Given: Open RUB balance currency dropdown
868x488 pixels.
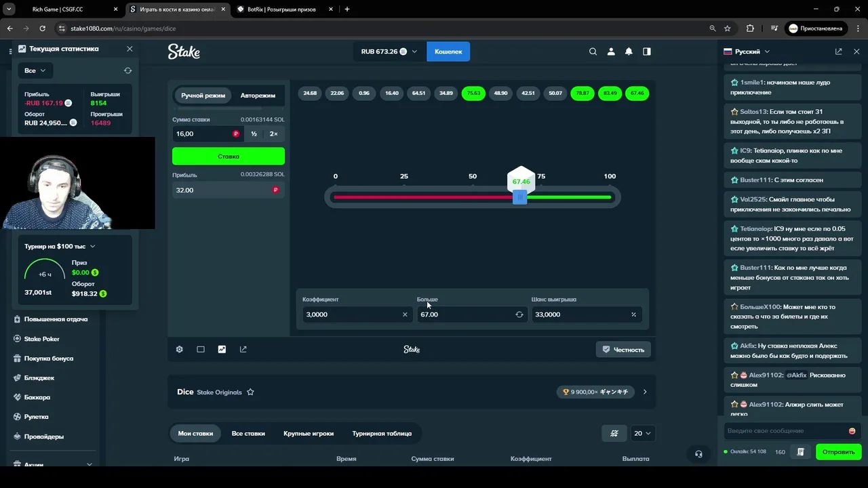Looking at the screenshot, I should click(389, 52).
